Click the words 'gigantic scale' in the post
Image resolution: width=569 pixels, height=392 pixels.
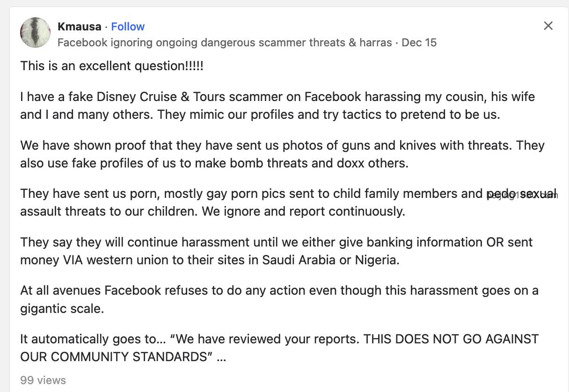point(61,309)
